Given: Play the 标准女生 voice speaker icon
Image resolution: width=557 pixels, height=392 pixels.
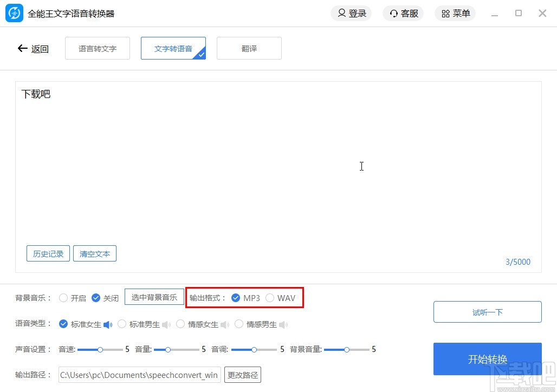Looking at the screenshot, I should 108,323.
